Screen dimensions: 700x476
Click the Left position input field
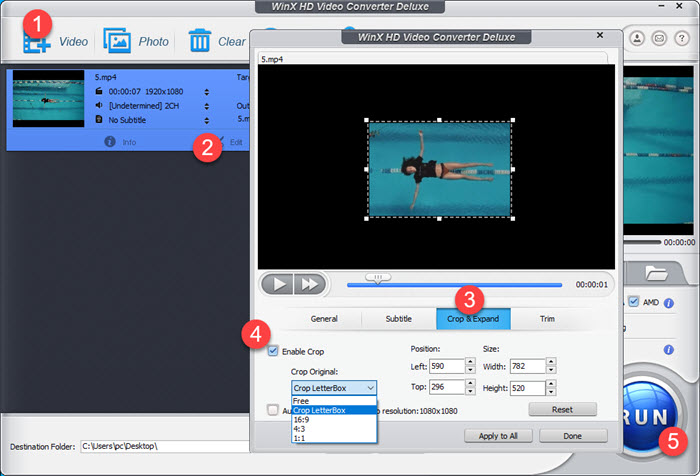[447, 366]
